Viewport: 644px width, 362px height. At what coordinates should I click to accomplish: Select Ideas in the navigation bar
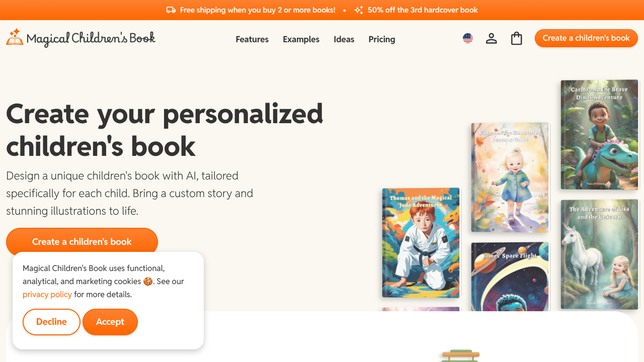click(x=344, y=39)
